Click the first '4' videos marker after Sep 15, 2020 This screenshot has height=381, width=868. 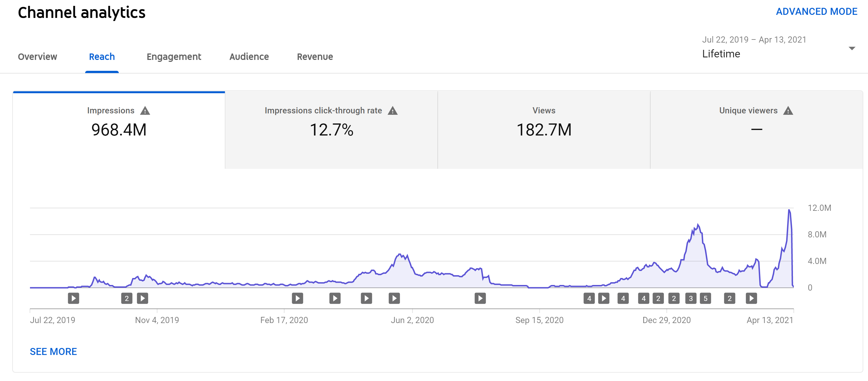pyautogui.click(x=589, y=298)
